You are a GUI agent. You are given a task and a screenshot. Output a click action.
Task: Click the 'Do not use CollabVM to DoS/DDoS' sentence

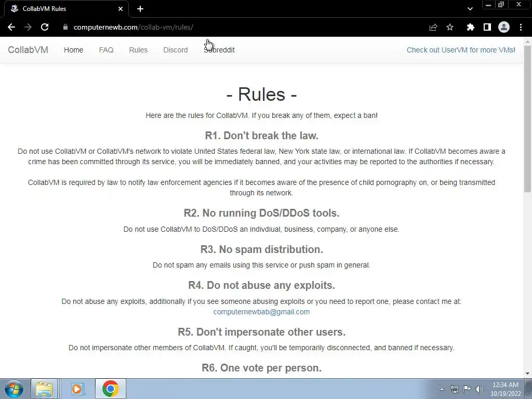coord(261,229)
